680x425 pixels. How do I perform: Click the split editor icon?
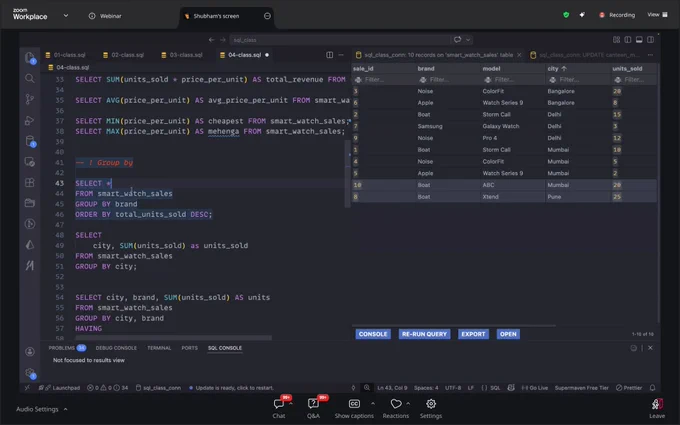[x=330, y=55]
